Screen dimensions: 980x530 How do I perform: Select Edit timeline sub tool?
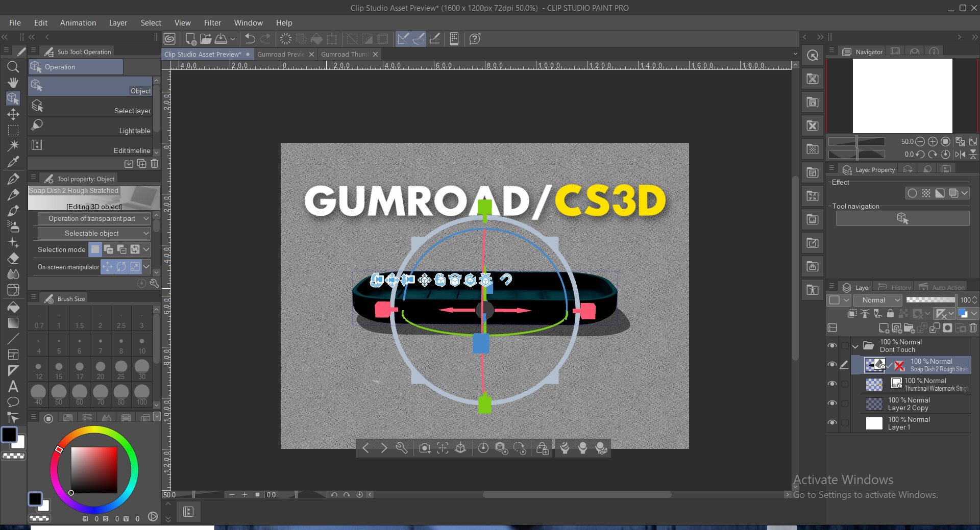[90, 146]
